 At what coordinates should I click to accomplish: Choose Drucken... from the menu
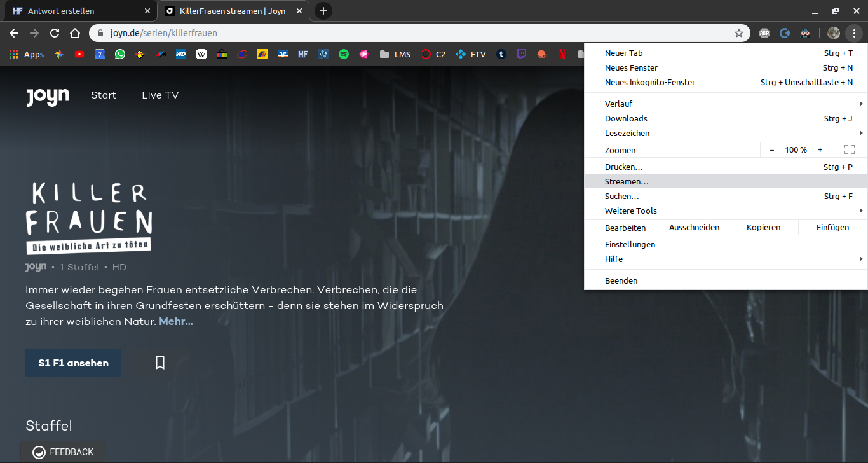click(x=726, y=167)
